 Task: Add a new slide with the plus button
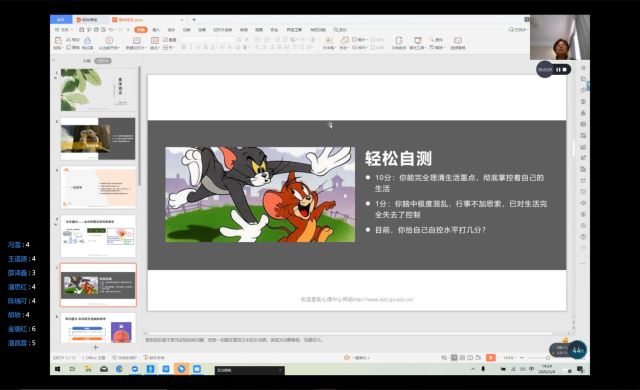point(95,347)
